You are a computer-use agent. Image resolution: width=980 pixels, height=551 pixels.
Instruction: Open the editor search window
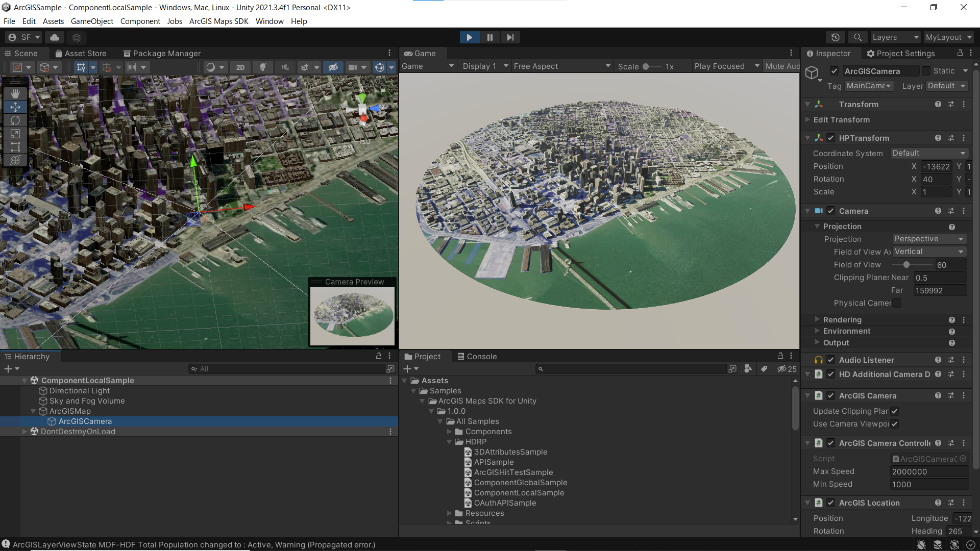[x=857, y=37]
